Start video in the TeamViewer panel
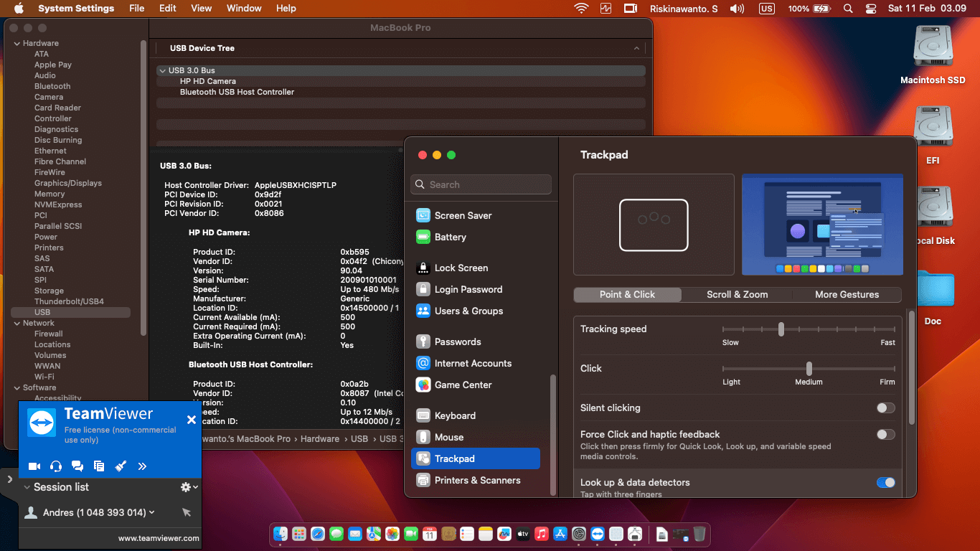Image resolution: width=980 pixels, height=551 pixels. tap(34, 466)
